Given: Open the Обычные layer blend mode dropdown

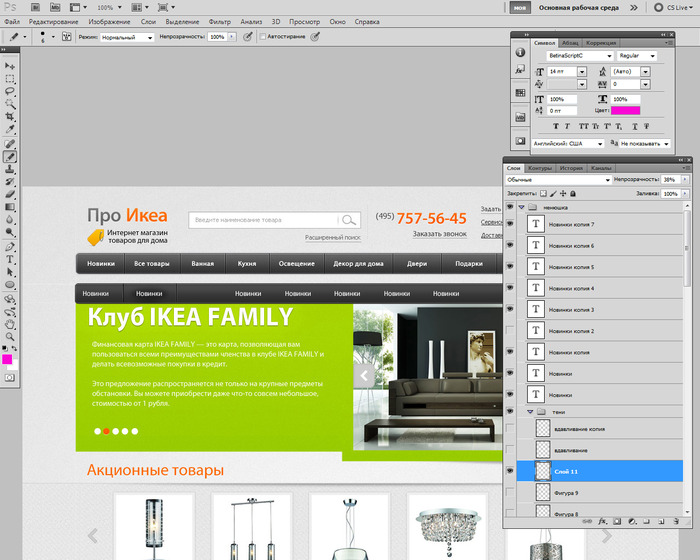Looking at the screenshot, I should (558, 180).
